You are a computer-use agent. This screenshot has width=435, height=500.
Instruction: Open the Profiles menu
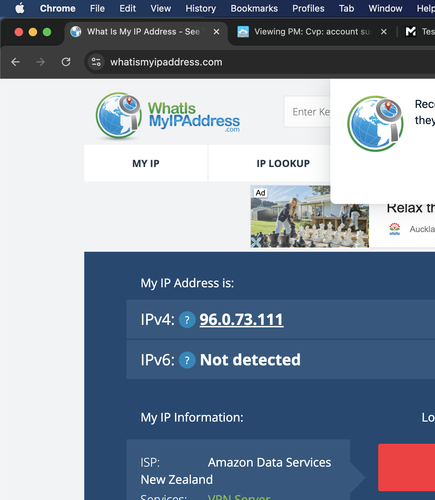tap(308, 8)
